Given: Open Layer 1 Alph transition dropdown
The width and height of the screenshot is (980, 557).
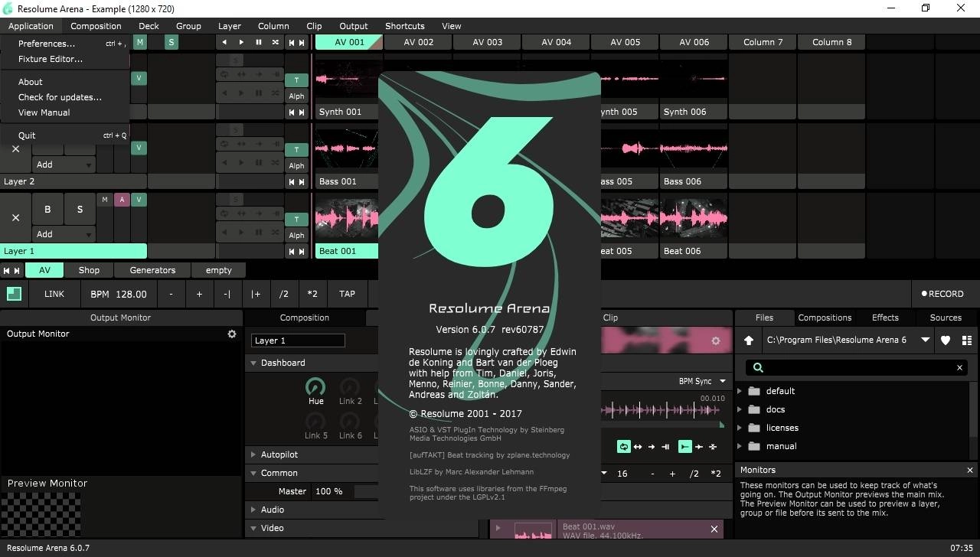Looking at the screenshot, I should click(x=296, y=236).
